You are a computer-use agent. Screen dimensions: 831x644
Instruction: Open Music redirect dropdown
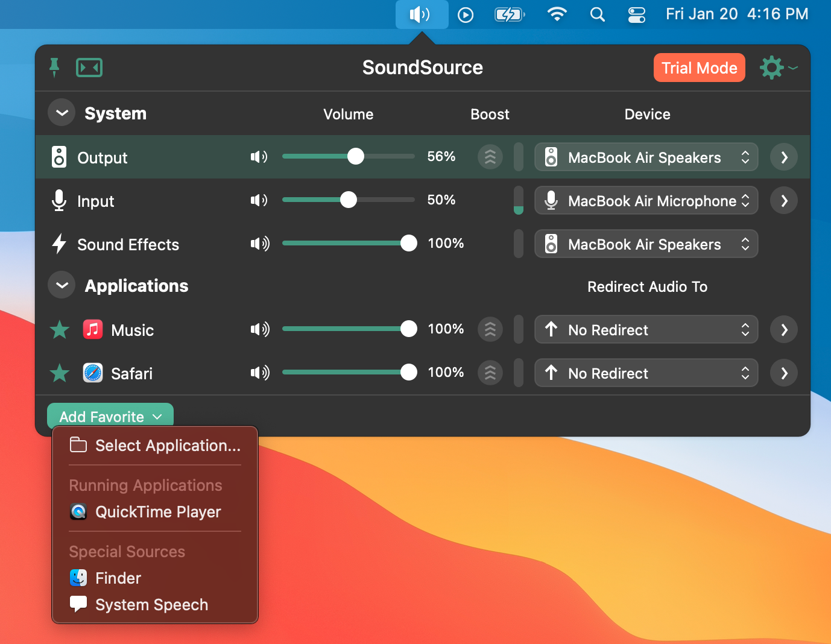pos(646,330)
